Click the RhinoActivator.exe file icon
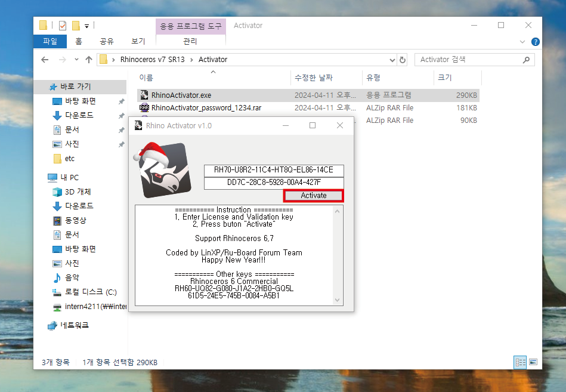The width and height of the screenshot is (566, 392). click(x=144, y=95)
